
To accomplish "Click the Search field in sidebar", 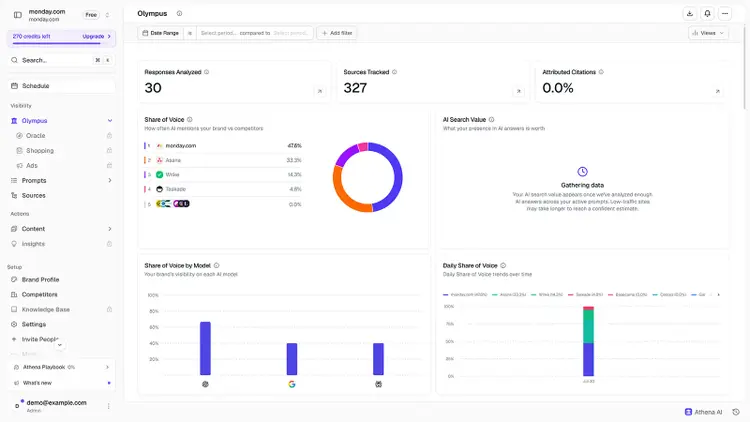I will pos(61,60).
